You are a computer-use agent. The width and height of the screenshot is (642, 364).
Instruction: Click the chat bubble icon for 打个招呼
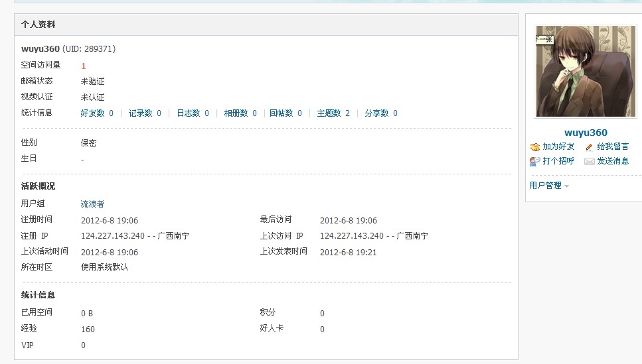coord(534,161)
